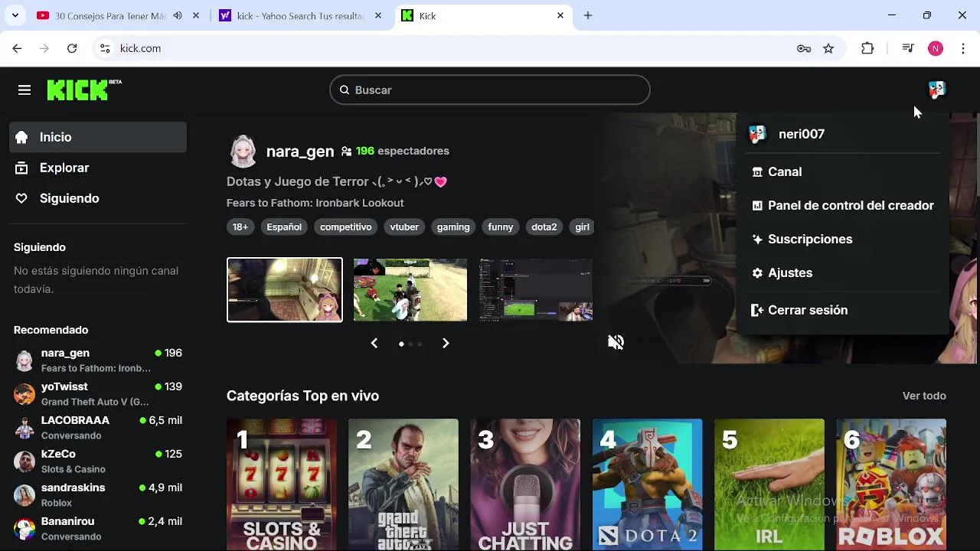Screen dimensions: 980x551
Task: Open Dota 2 category card
Action: click(648, 484)
